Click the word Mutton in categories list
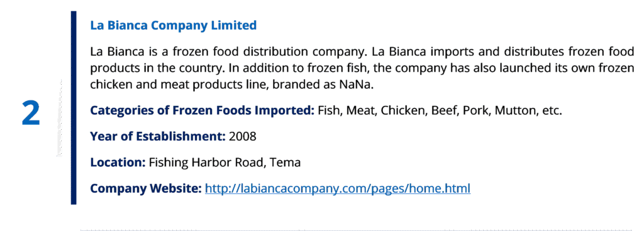 coord(515,110)
